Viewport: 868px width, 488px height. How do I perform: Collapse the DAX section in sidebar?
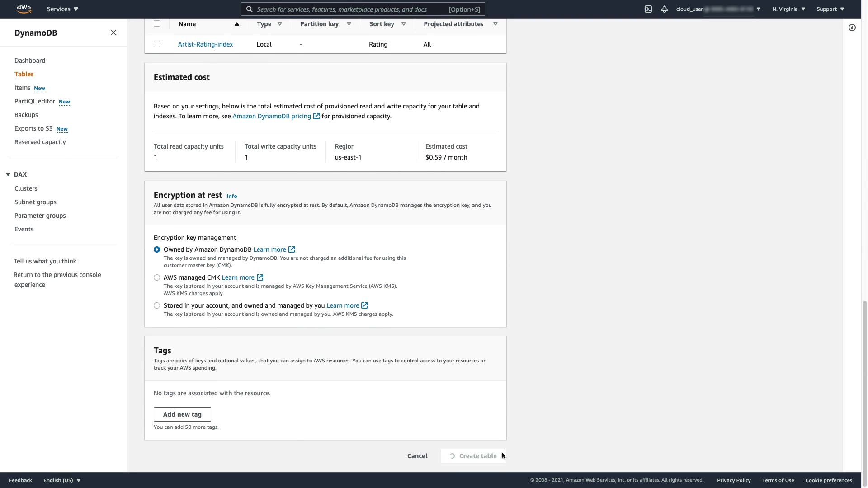(x=8, y=174)
